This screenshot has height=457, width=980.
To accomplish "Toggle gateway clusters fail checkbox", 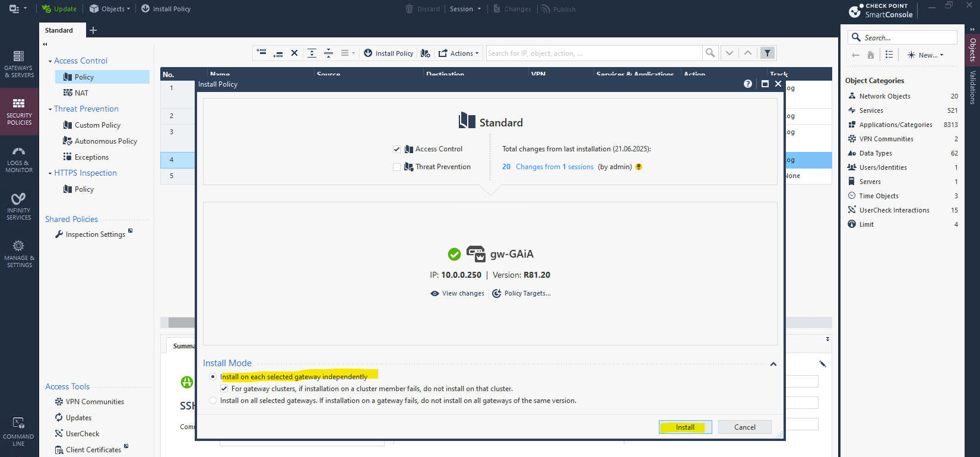I will click(224, 389).
